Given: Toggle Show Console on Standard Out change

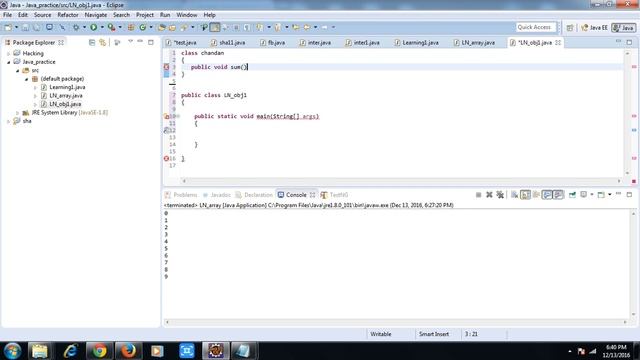Looking at the screenshot, I should point(547,195).
